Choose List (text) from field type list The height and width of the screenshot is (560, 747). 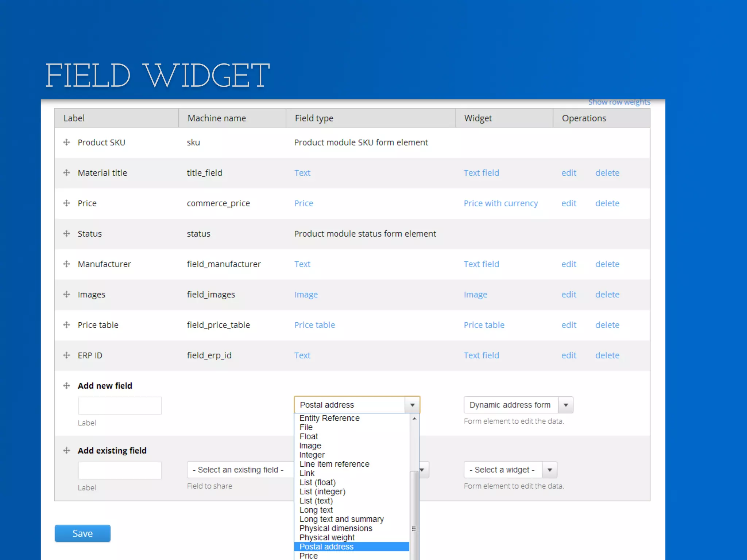click(352, 501)
